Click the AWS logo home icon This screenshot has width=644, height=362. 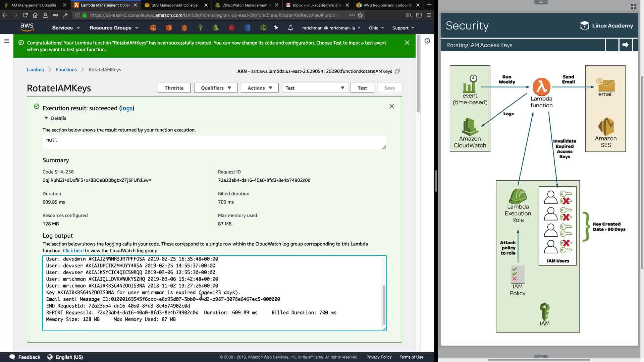click(x=27, y=27)
